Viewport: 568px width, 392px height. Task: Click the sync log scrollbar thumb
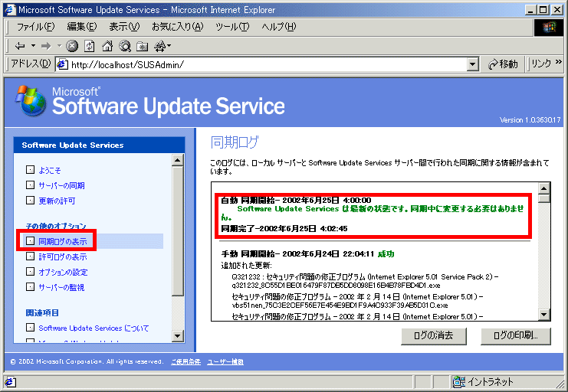pyautogui.click(x=544, y=198)
